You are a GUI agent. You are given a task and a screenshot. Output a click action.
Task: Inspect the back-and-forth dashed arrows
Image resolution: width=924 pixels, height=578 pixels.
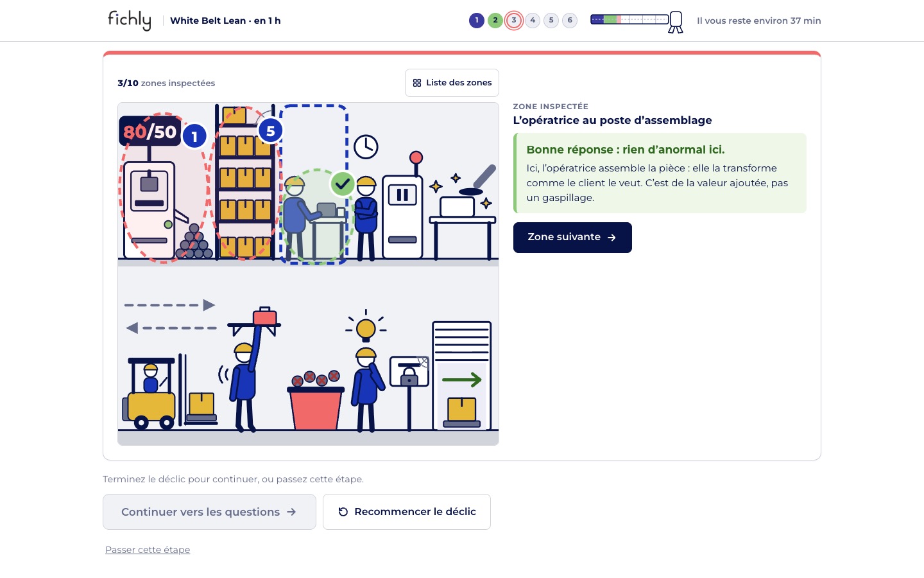[x=170, y=317]
